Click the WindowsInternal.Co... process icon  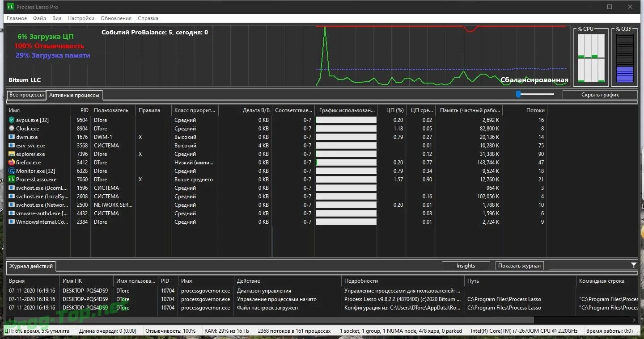12,222
